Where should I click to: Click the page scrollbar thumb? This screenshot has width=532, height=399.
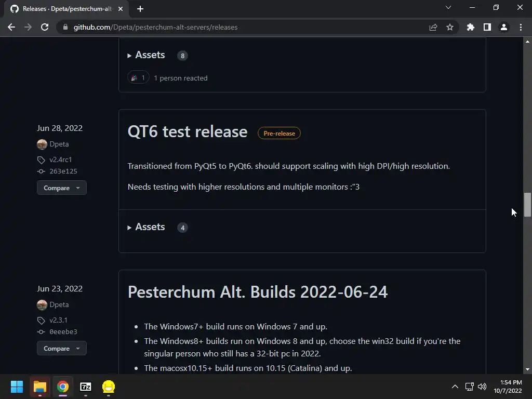[x=527, y=205]
